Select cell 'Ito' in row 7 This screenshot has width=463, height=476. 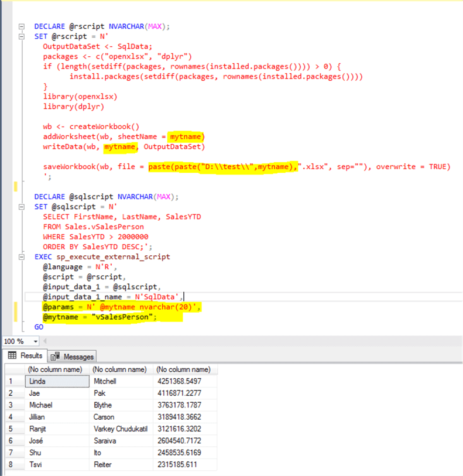[x=121, y=453]
